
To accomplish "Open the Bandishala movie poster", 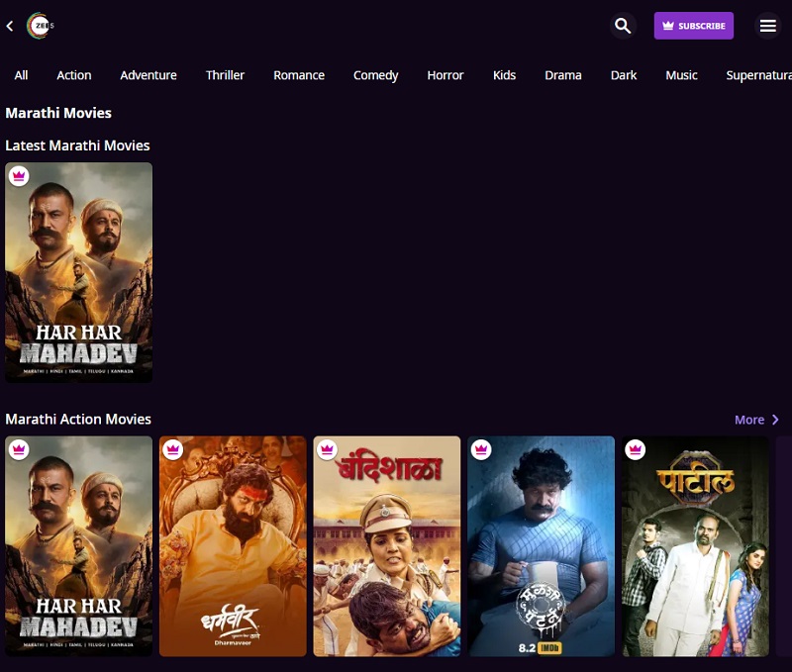I will point(387,546).
